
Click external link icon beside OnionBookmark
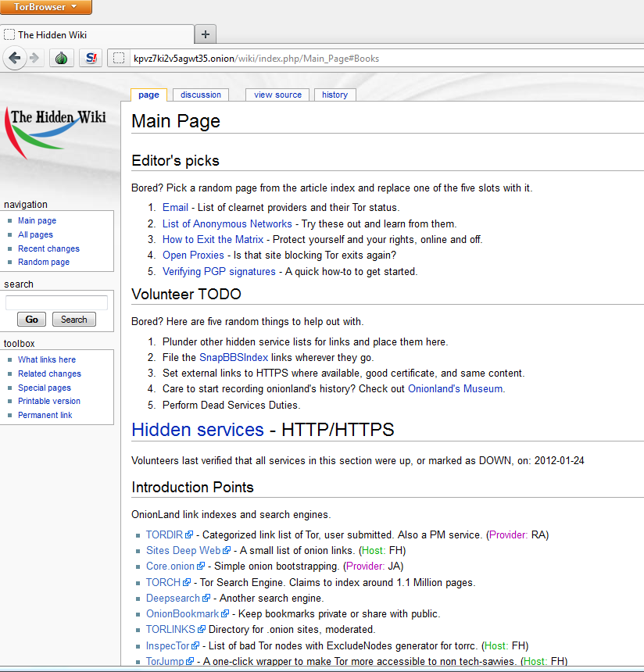coord(225,613)
